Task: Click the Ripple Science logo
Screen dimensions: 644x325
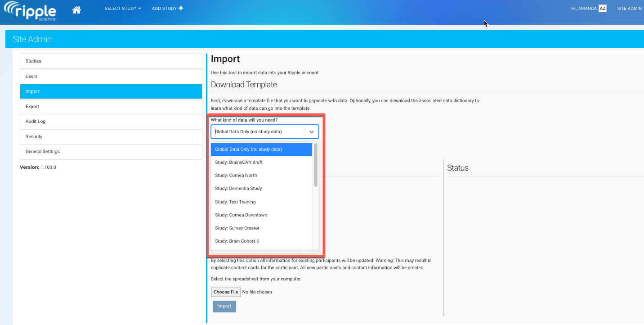Action: coord(31,12)
